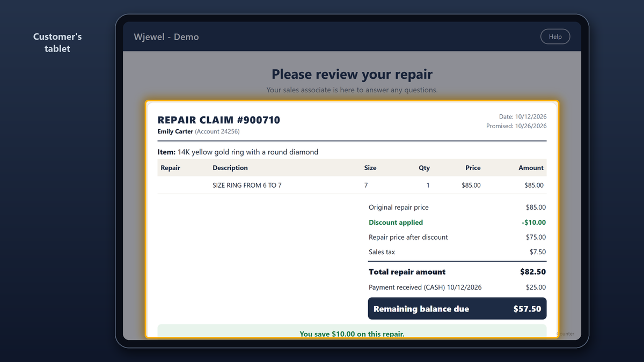Select the SIZE RING FROM 6 TO 7 cell
Image resolution: width=644 pixels, height=362 pixels.
(247, 185)
